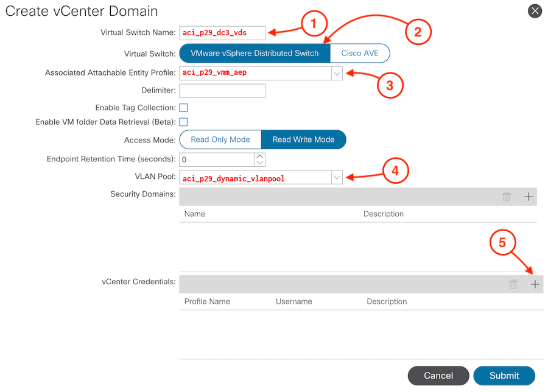Choose Cisco AVE virtual switch option
This screenshot has height=392, width=548.
[360, 53]
